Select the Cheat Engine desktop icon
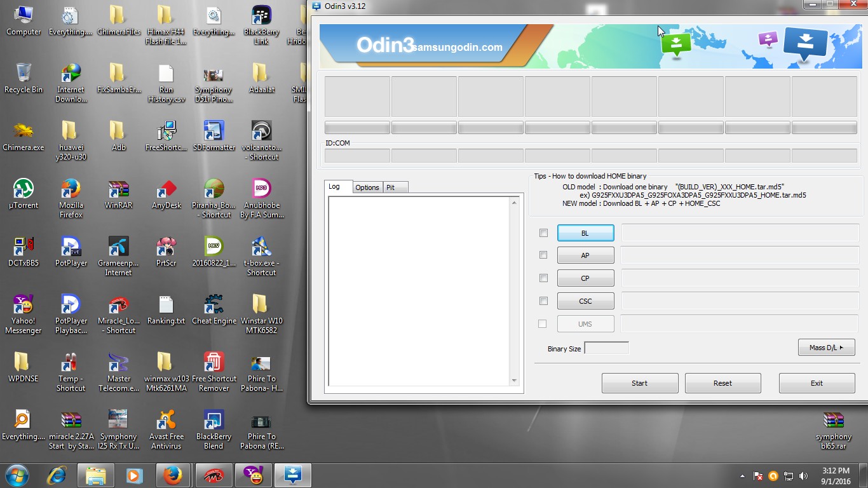Image resolution: width=868 pixels, height=488 pixels. coord(214,309)
